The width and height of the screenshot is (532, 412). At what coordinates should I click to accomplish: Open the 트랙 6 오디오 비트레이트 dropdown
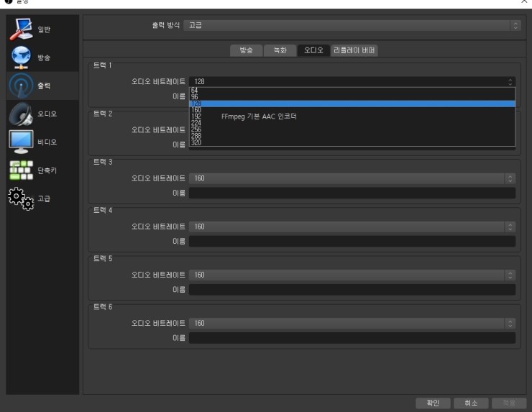pyautogui.click(x=352, y=323)
